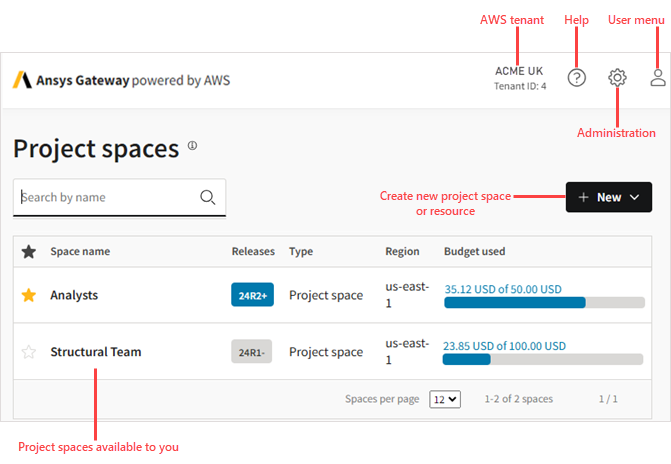Click 23.85 USD of 100.00 USD link
671x464 pixels.
click(504, 346)
